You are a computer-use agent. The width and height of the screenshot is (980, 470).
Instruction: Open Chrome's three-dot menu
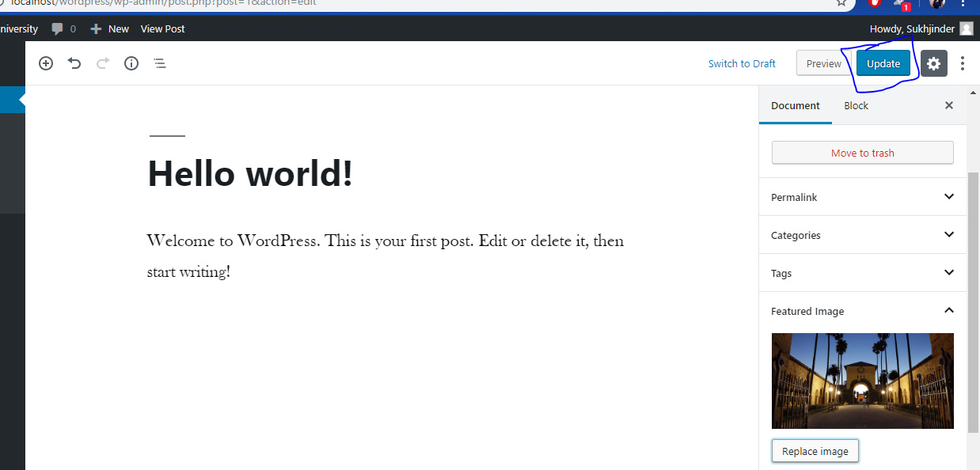tap(963, 2)
